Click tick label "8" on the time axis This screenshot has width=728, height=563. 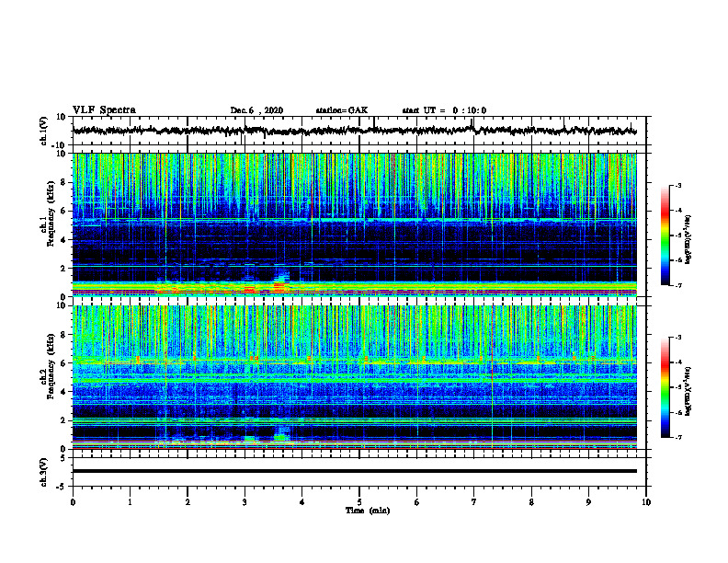[531, 502]
